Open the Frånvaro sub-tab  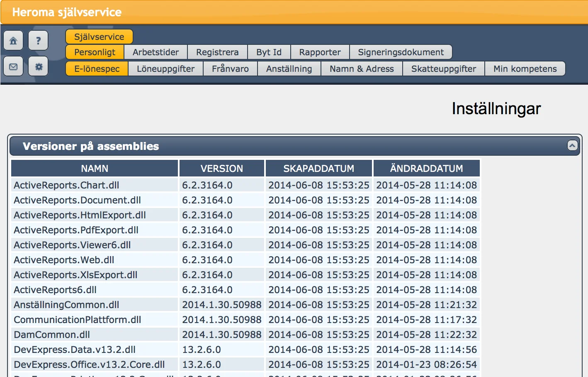point(230,69)
